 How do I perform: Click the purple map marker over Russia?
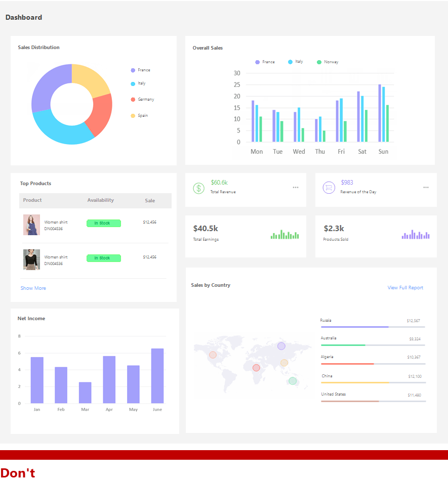[x=281, y=346]
